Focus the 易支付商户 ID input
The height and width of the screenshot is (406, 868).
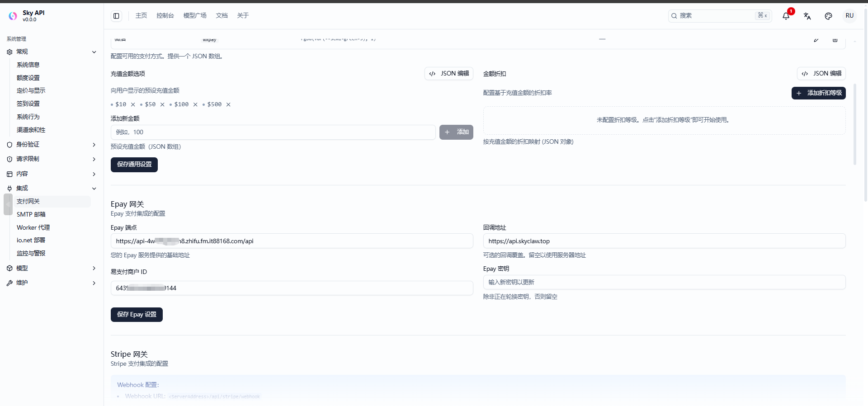tap(292, 288)
